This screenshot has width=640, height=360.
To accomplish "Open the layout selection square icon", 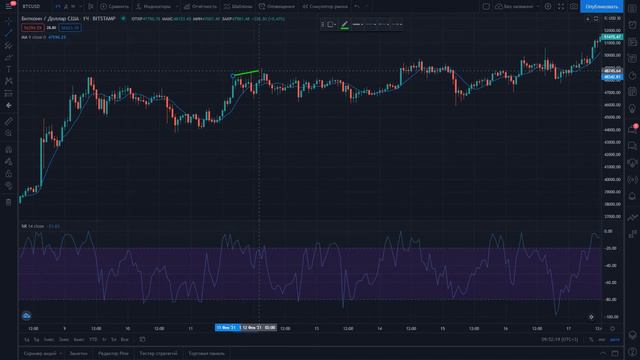I will pos(486,6).
